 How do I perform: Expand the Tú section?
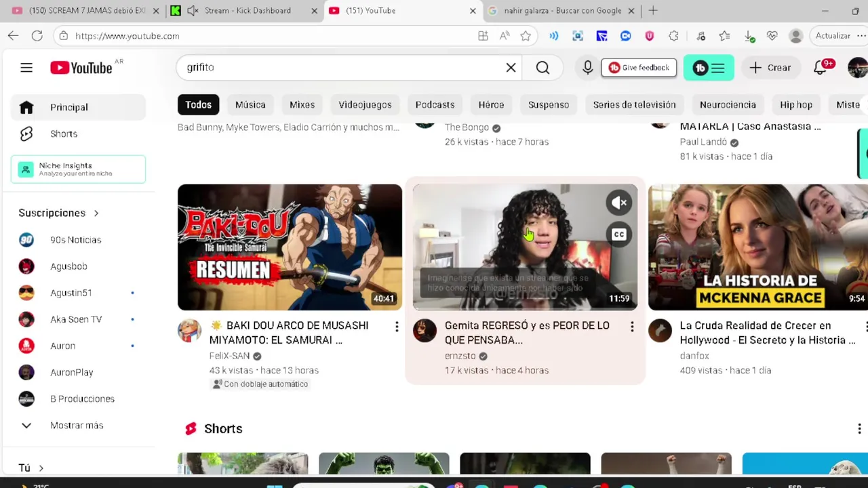(x=31, y=468)
